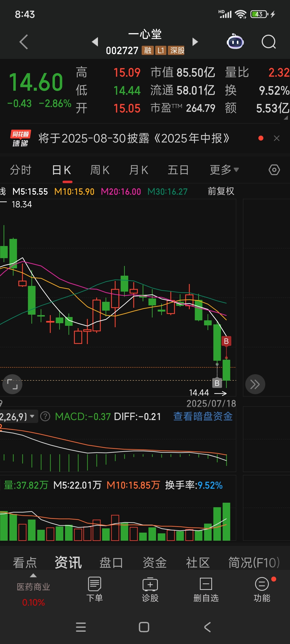The height and width of the screenshot is (644, 290).
Task: Switch to previous stock with left triangle
Action: pyautogui.click(x=95, y=42)
